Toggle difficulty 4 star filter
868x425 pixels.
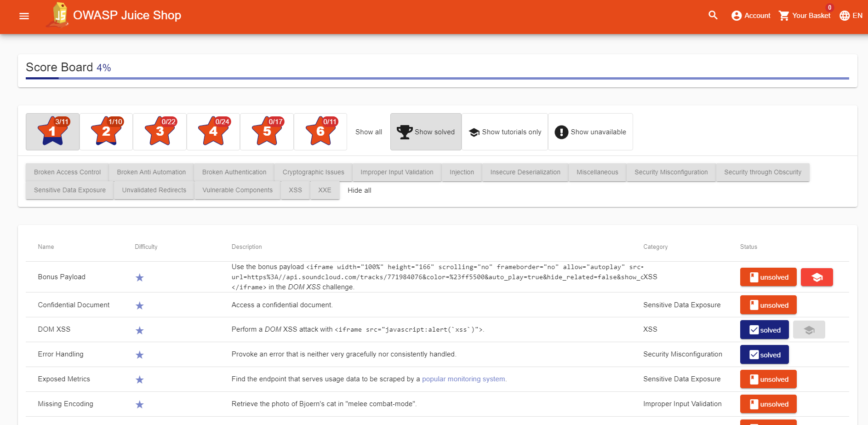click(x=213, y=132)
